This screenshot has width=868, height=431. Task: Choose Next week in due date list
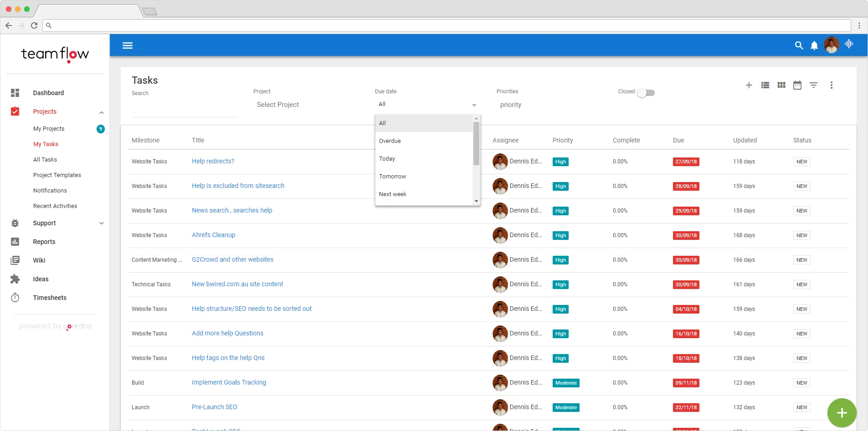click(x=424, y=194)
